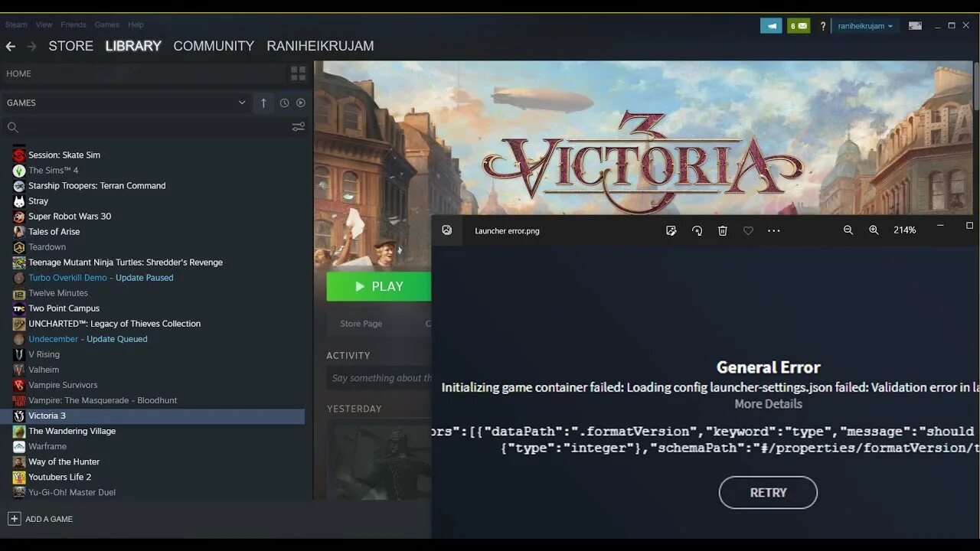980x551 pixels.
Task: Open advanced library filter icon
Action: (x=299, y=127)
